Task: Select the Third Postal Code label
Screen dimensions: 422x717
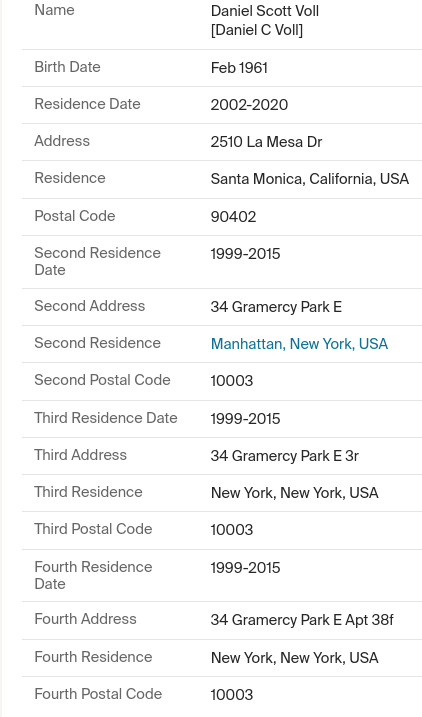Action: pyautogui.click(x=93, y=529)
